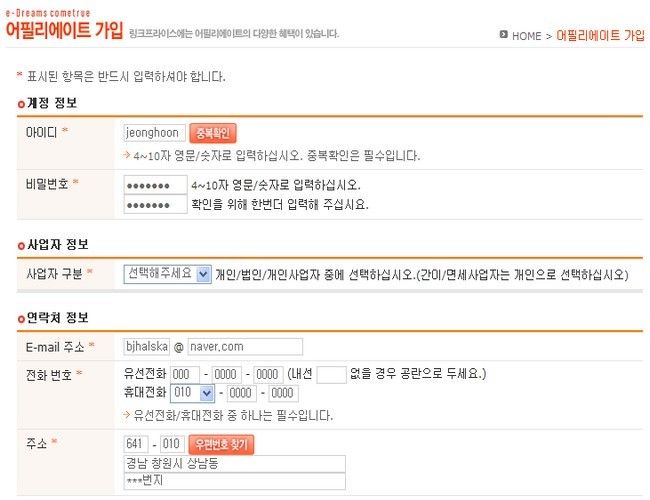Click the 유선전화 middle number field
The width and height of the screenshot is (650, 500).
pos(226,374)
